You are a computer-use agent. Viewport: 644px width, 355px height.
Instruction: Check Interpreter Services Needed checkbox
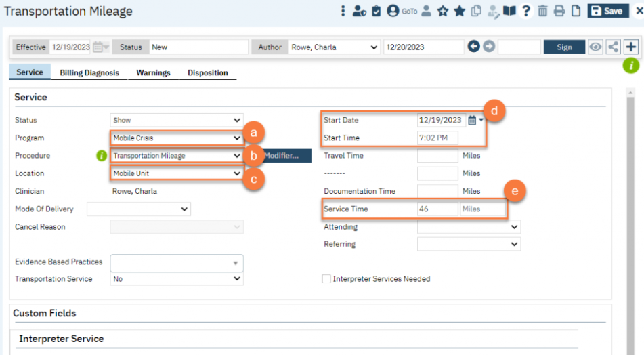point(326,278)
